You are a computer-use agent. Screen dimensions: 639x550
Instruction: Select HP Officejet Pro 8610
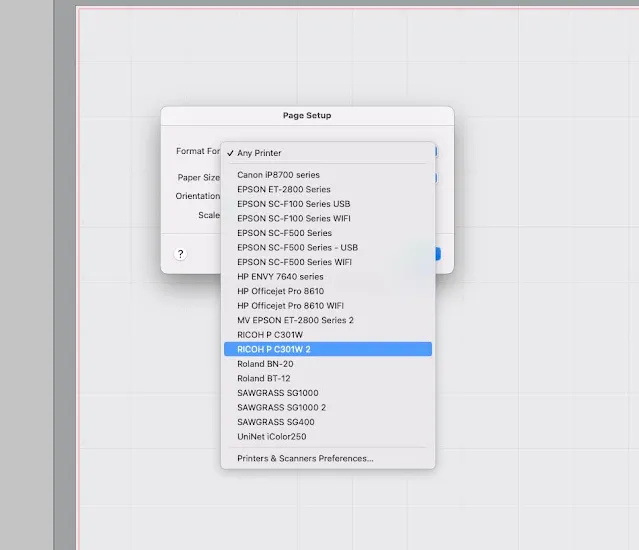point(328,291)
